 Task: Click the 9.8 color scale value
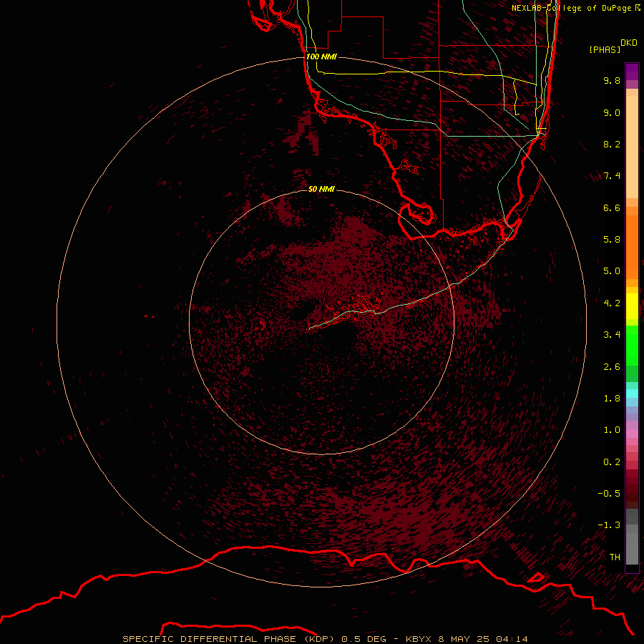coord(612,80)
